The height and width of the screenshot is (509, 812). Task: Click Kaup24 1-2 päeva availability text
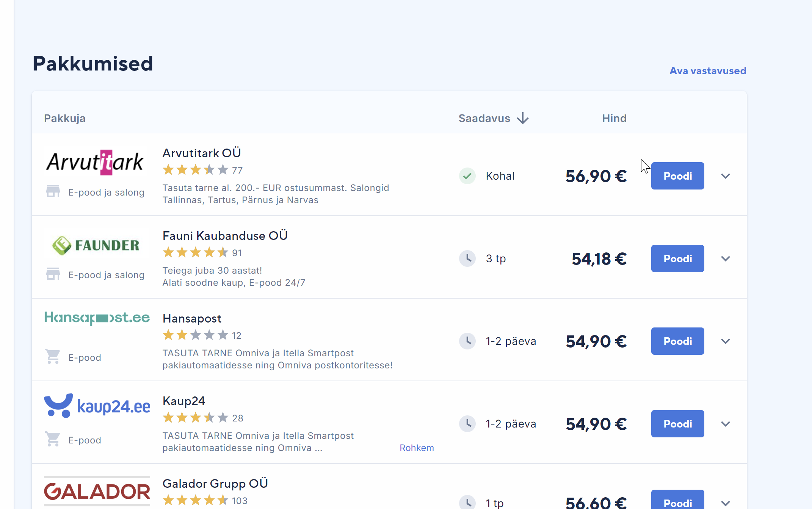[x=511, y=424]
